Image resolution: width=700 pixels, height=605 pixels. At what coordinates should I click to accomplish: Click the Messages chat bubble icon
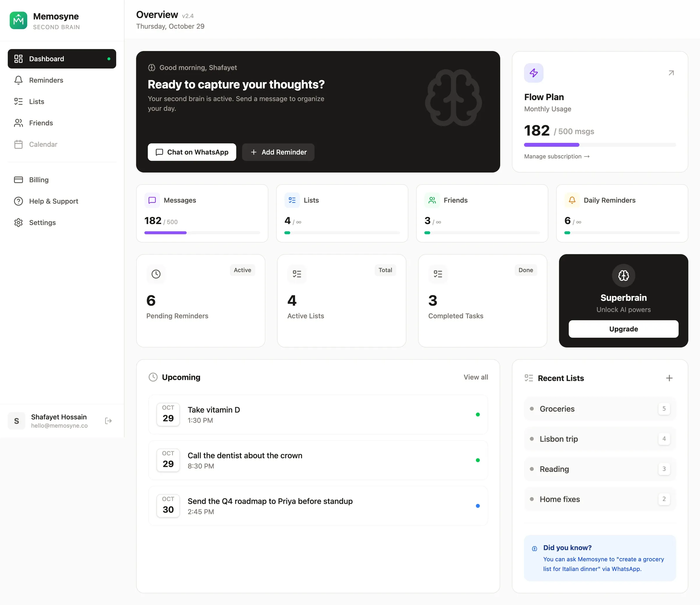click(x=152, y=200)
